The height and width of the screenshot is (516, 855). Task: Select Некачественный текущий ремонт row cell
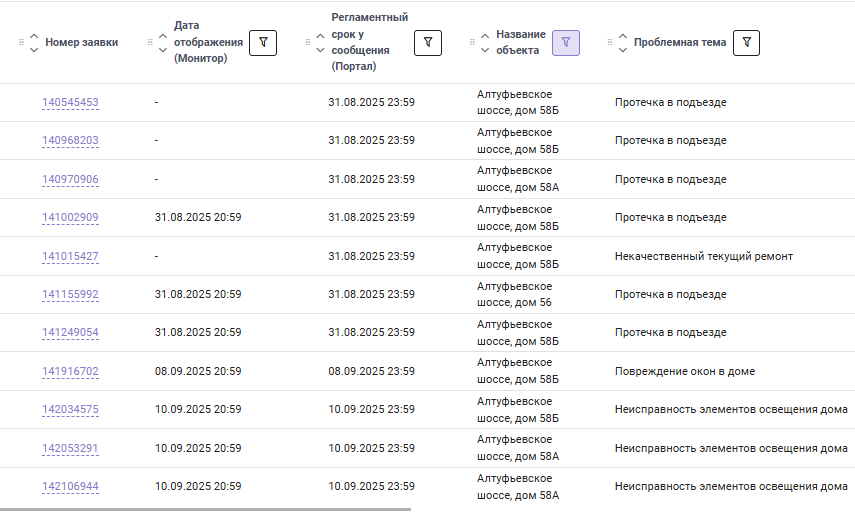tap(703, 256)
